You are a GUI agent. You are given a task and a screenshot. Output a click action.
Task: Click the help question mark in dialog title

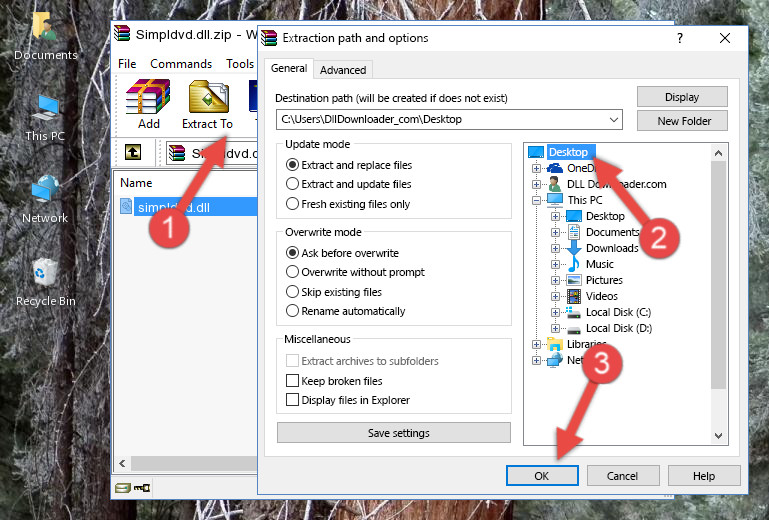click(x=680, y=38)
